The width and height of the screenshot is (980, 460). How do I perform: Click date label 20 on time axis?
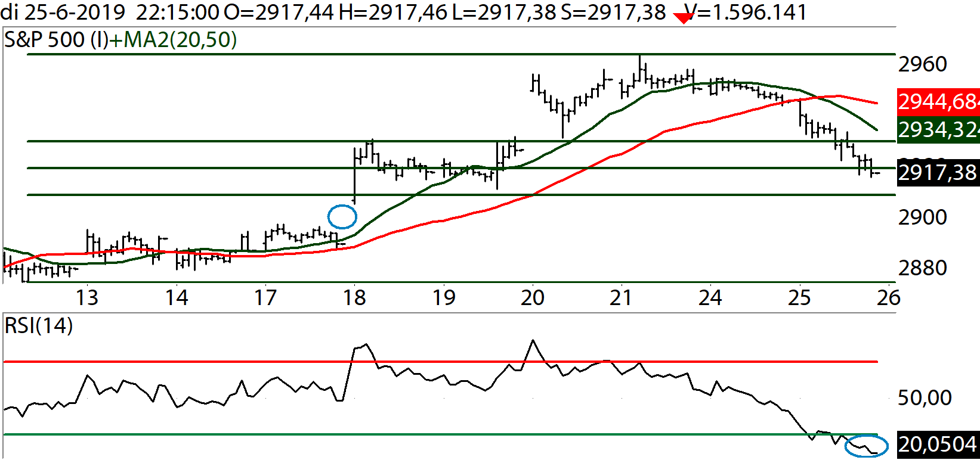533,297
